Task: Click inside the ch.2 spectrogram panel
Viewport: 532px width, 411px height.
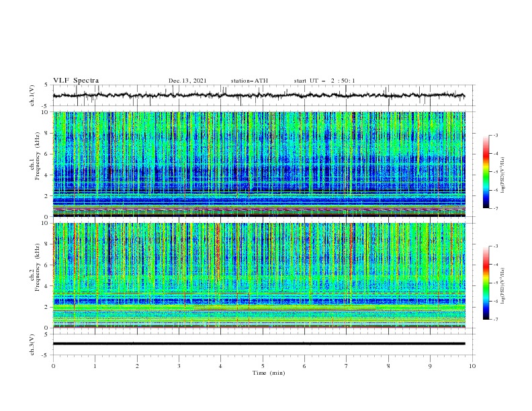Action: 259,275
